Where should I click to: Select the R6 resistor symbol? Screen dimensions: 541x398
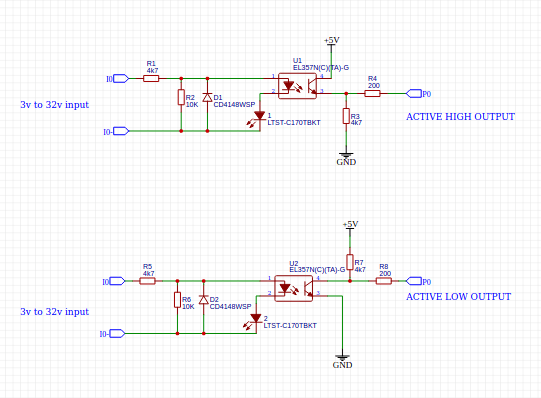177,300
